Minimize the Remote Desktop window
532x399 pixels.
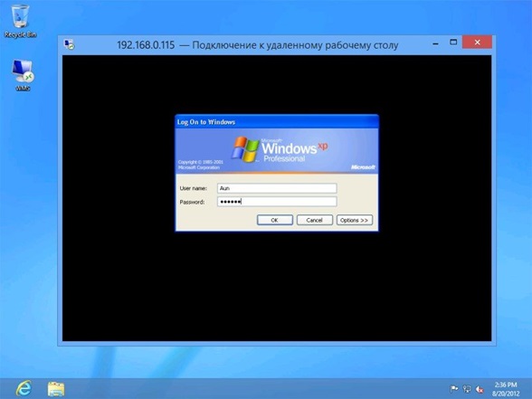click(x=436, y=43)
